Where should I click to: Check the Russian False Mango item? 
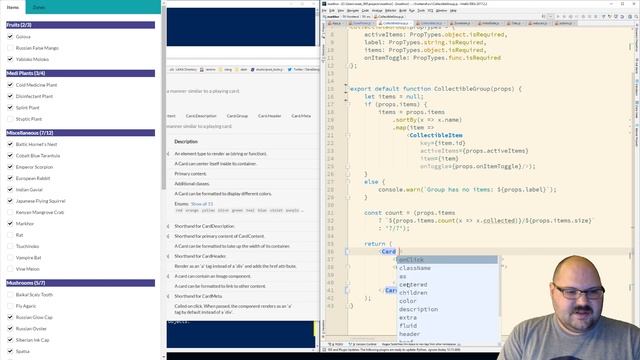coord(10,48)
